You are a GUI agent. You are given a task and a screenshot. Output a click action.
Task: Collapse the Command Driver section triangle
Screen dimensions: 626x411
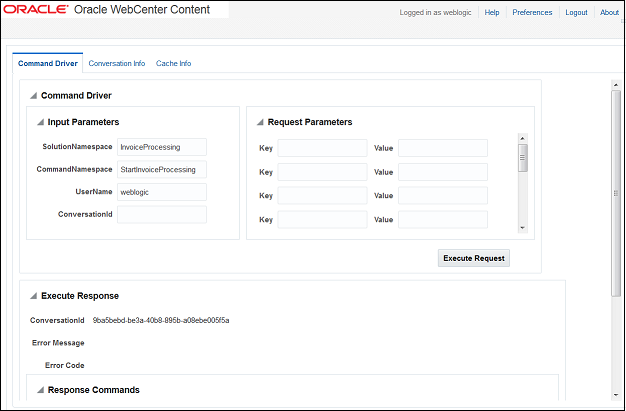click(x=34, y=95)
